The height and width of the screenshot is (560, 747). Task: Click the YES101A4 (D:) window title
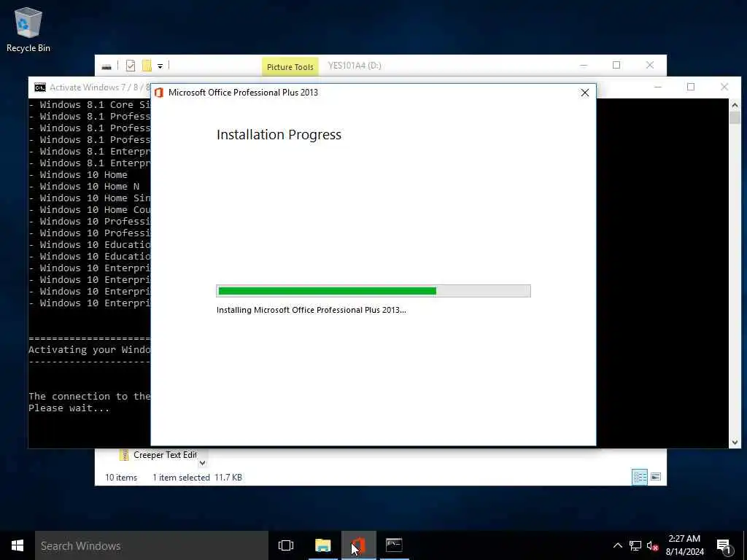click(355, 66)
